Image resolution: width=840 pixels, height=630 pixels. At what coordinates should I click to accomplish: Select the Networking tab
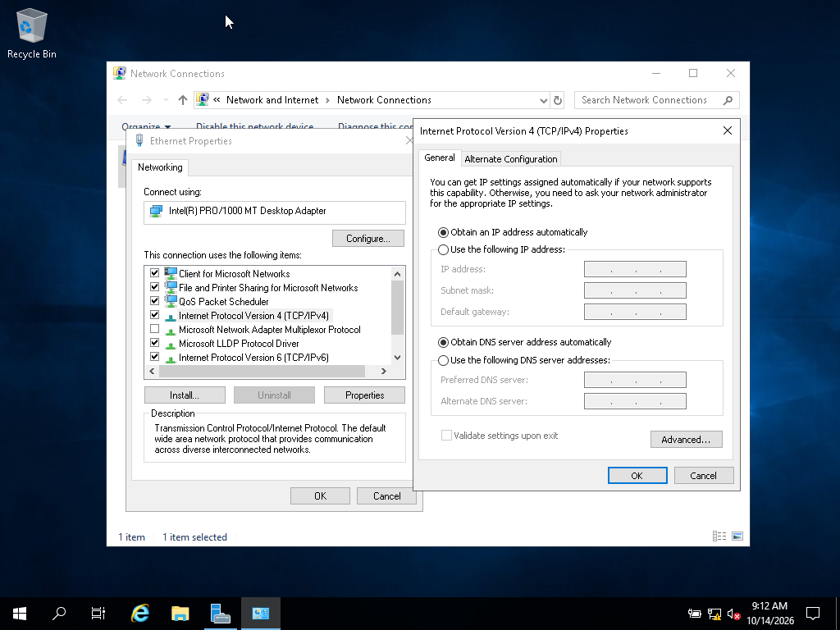tap(160, 167)
